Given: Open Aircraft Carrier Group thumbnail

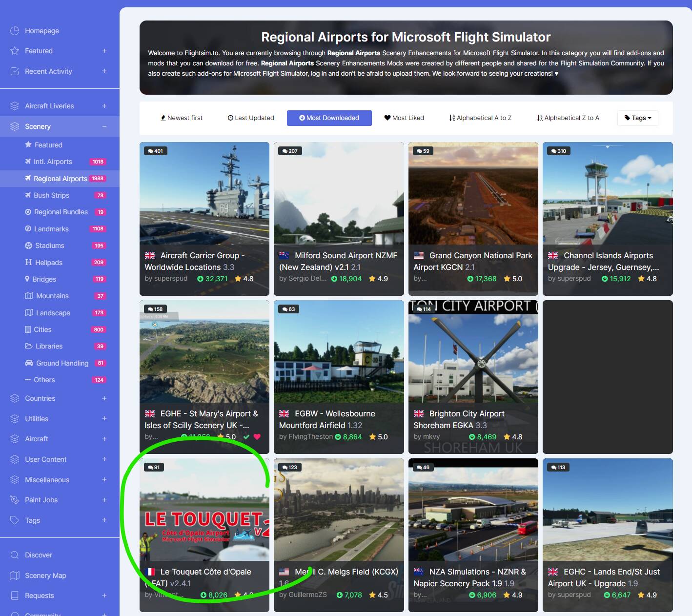Looking at the screenshot, I should tap(204, 193).
